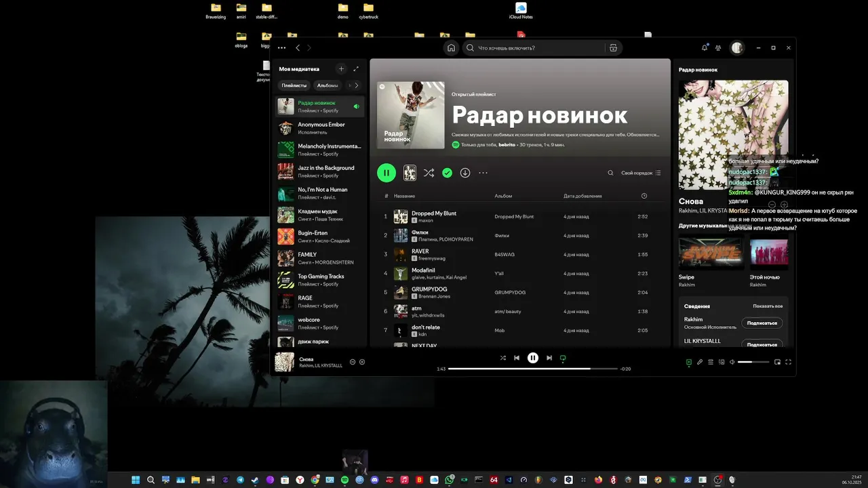Filter the library by Альбомы
This screenshot has height=488, width=868.
pos(328,85)
